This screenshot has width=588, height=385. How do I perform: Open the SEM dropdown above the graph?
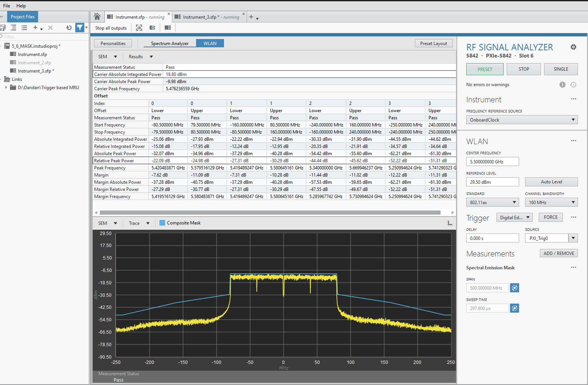coord(107,223)
